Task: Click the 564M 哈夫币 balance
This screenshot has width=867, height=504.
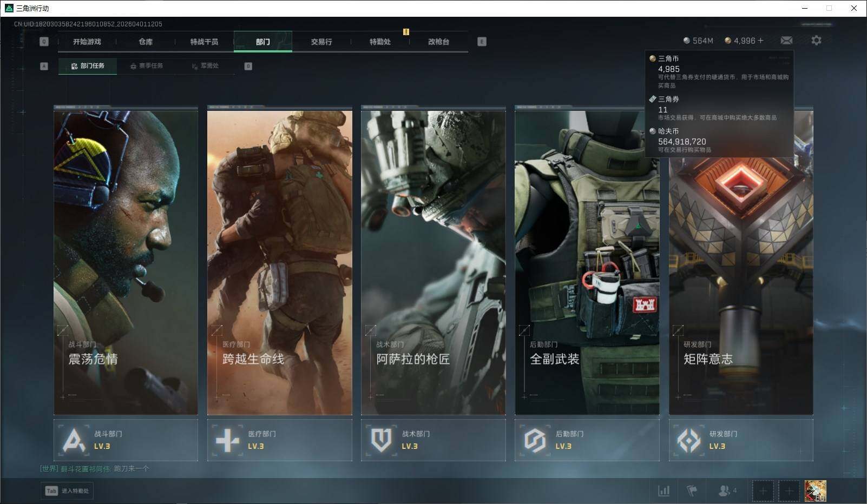Action: [x=698, y=41]
